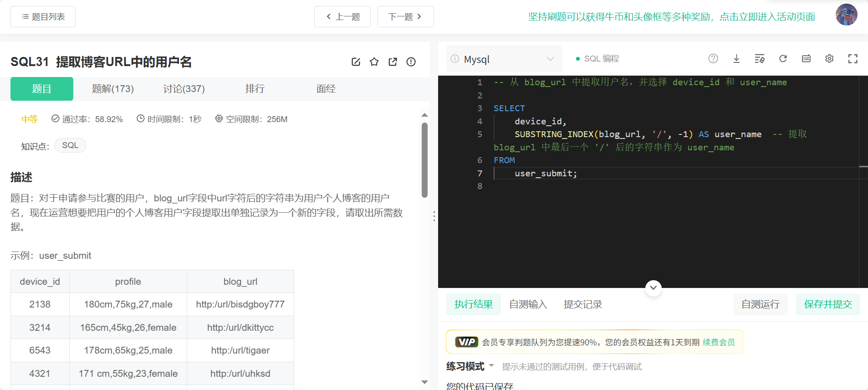Click the description panel scrollbar thumb
This screenshot has height=390, width=868.
coord(424,160)
